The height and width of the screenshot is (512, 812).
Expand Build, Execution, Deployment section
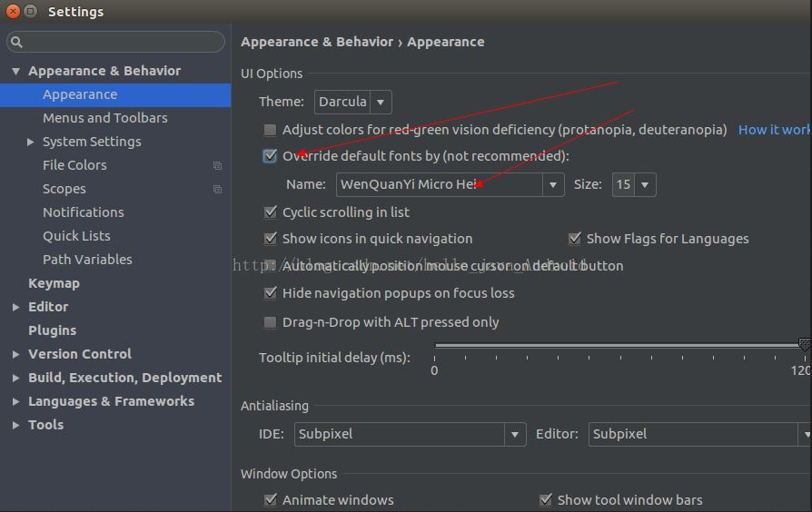point(16,378)
